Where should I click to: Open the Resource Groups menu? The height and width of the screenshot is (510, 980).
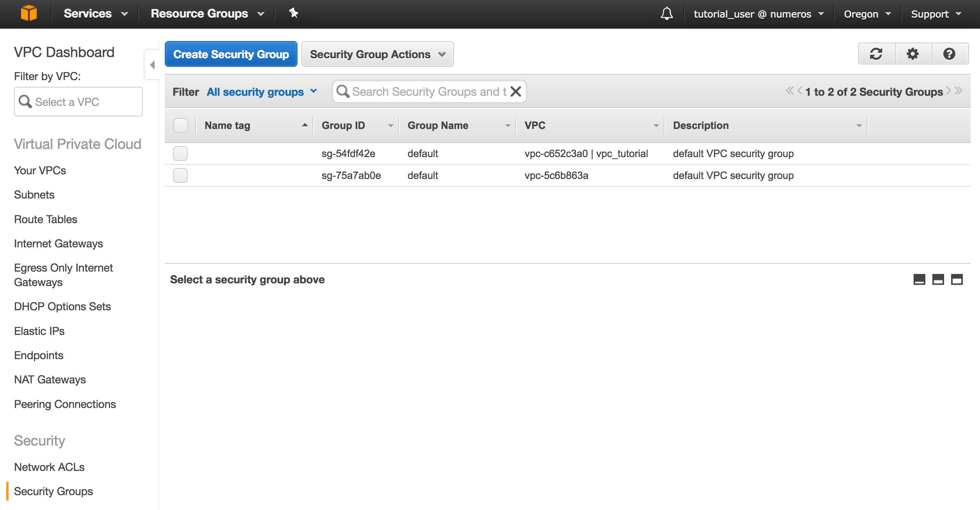(x=207, y=14)
